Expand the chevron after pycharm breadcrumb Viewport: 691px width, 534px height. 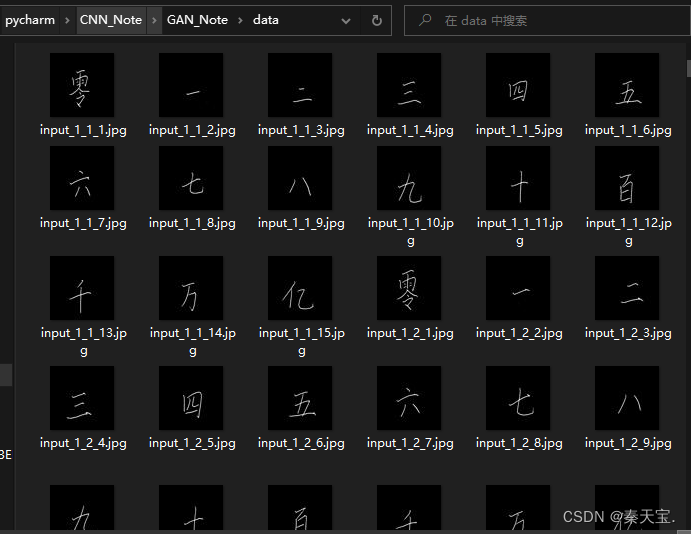(x=67, y=20)
